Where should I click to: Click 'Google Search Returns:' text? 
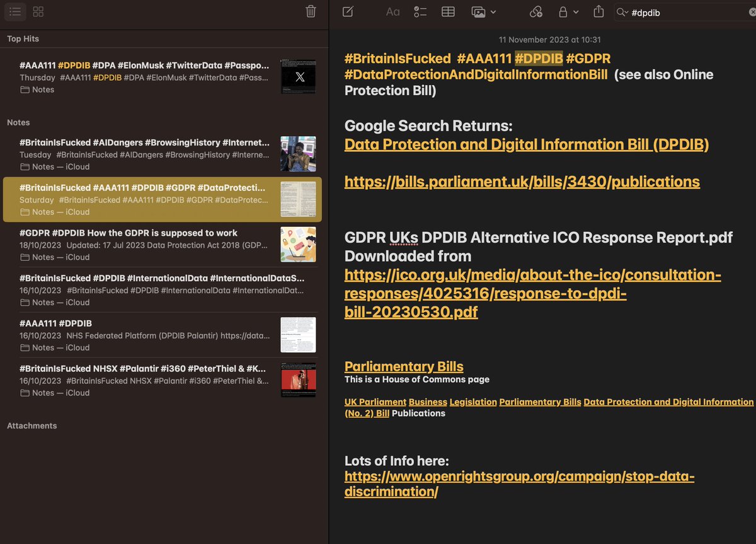[x=428, y=125]
